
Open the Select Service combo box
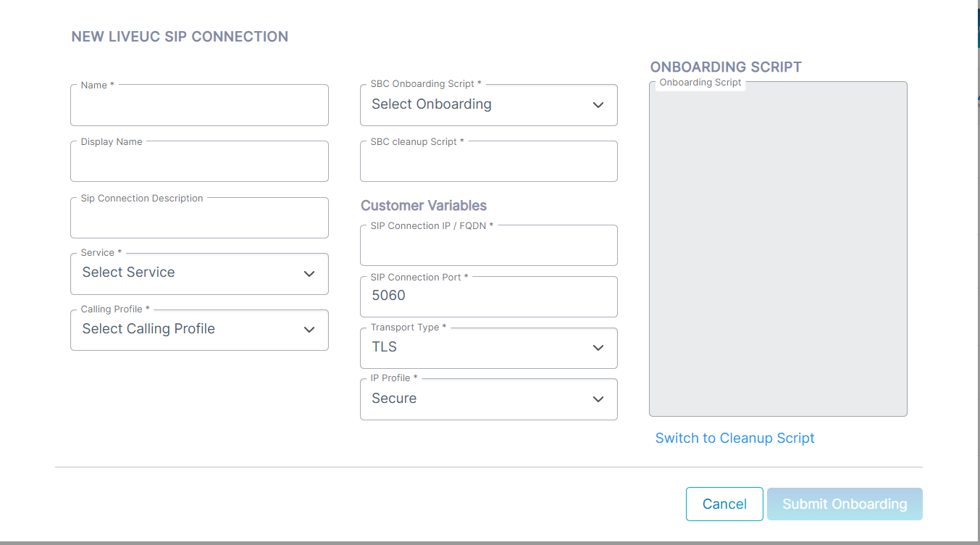(199, 274)
